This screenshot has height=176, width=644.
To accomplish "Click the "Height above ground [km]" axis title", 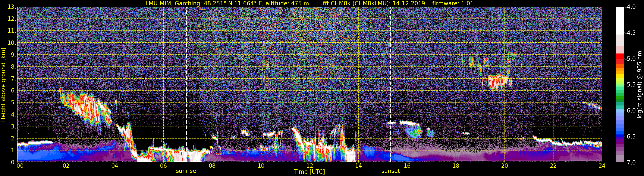I will (x=3, y=85).
